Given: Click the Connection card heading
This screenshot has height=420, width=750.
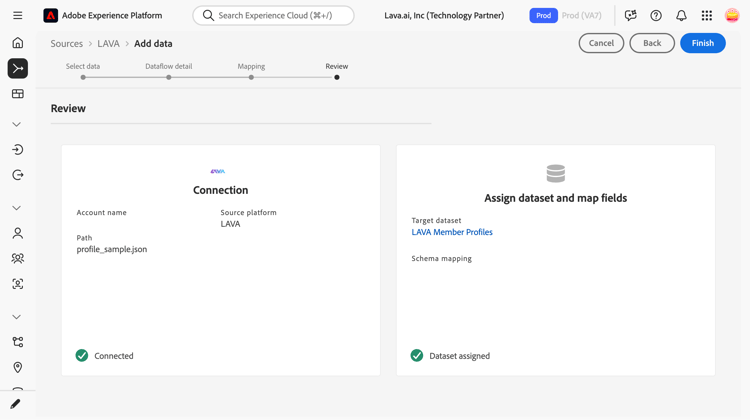Looking at the screenshot, I should [x=221, y=190].
